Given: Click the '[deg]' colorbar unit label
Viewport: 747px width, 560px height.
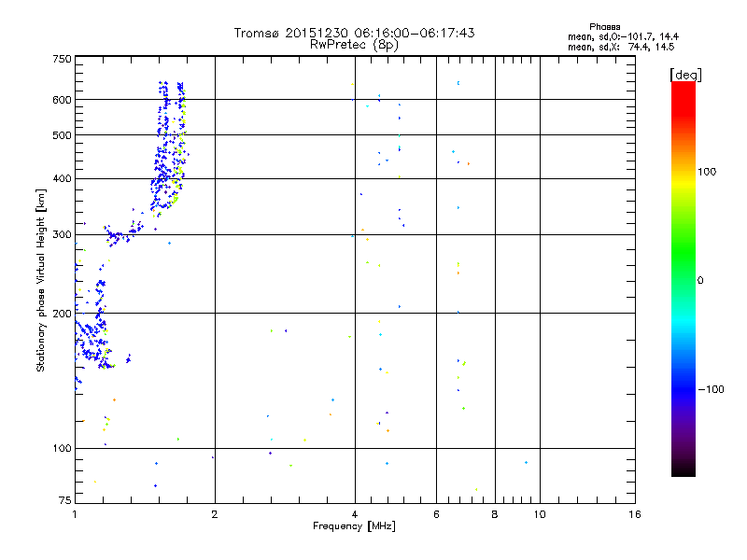Looking at the screenshot, I should click(685, 75).
